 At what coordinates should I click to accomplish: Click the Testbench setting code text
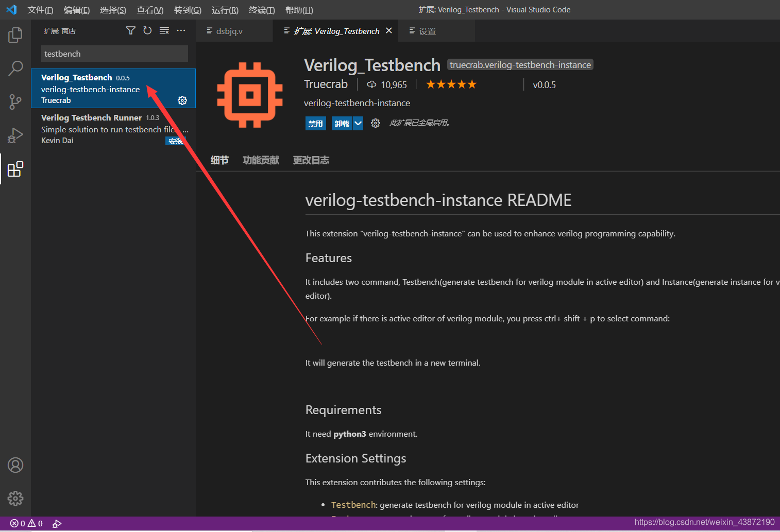click(x=354, y=505)
